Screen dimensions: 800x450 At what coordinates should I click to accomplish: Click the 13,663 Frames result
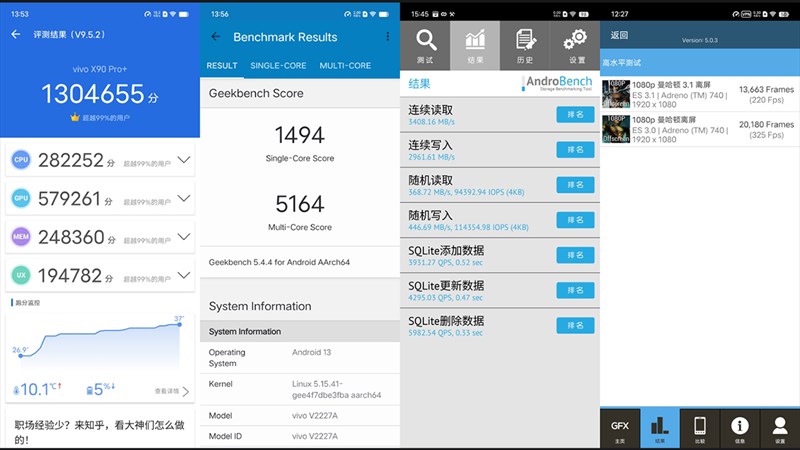coord(766,89)
